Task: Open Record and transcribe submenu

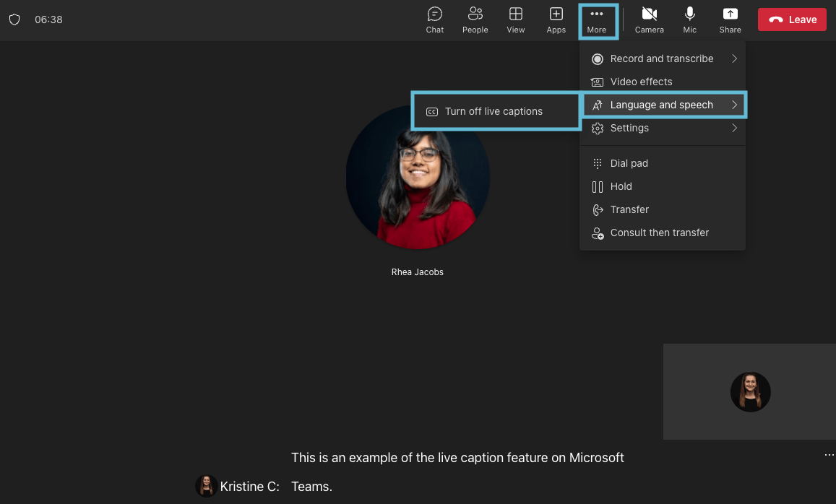Action: pos(663,58)
